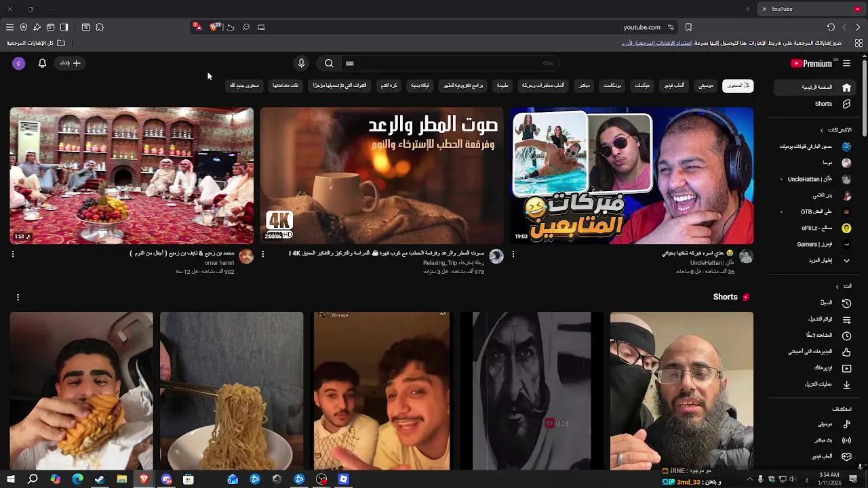This screenshot has height=488, width=868.
Task: Select the Watched filter chip
Action: [x=285, y=86]
